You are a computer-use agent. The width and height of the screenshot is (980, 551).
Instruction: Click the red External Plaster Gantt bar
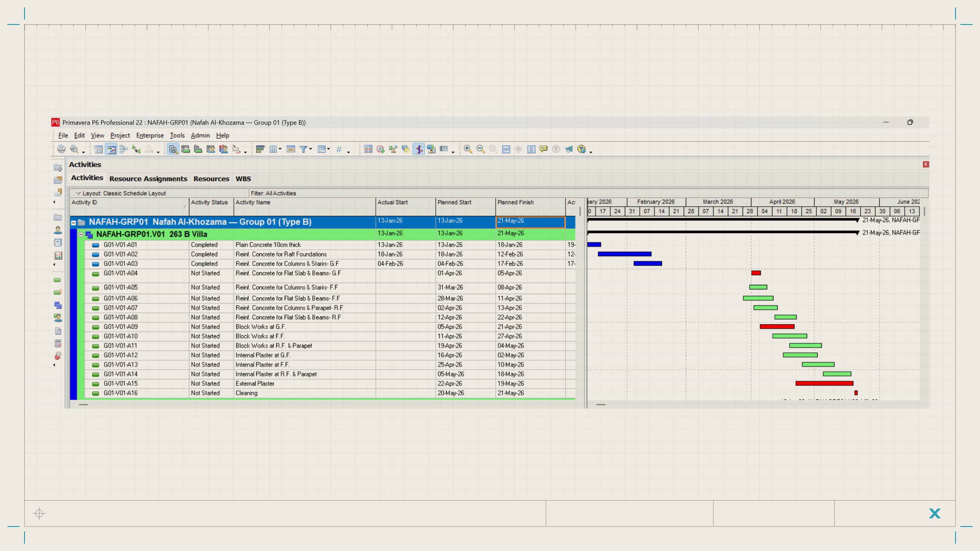pyautogui.click(x=824, y=383)
